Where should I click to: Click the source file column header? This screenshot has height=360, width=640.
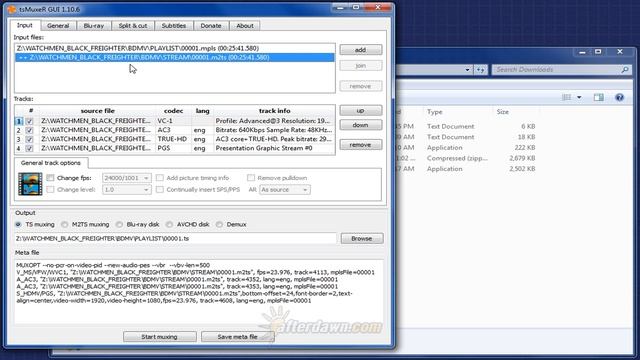[x=98, y=111]
